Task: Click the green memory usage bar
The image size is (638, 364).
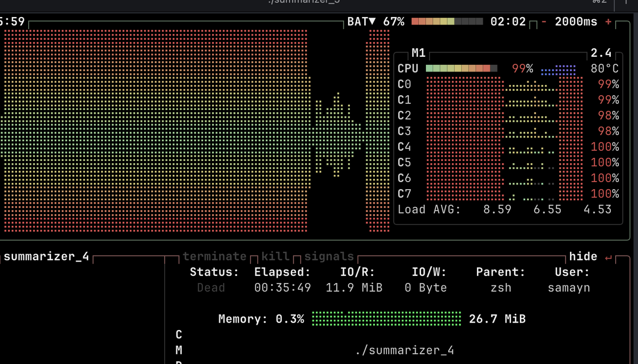Action: click(x=387, y=319)
